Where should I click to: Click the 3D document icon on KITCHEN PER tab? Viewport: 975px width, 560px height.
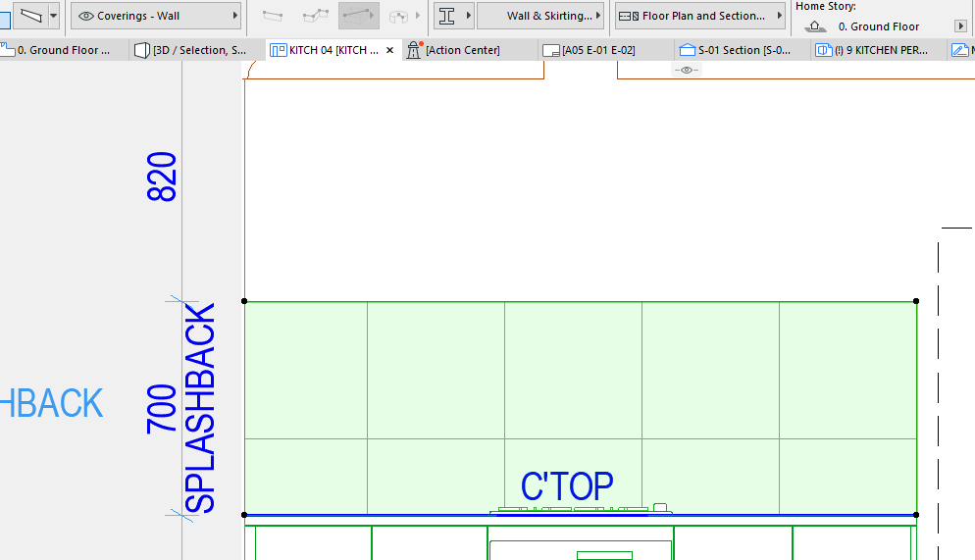823,50
